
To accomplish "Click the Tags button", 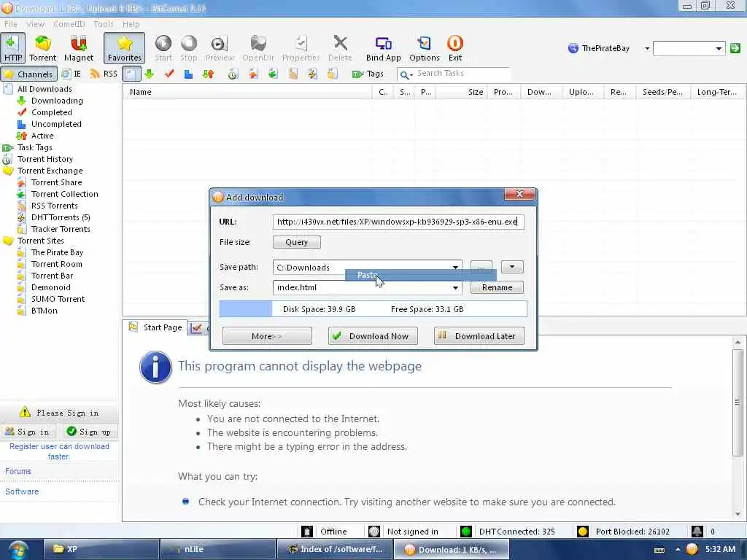I will [x=368, y=74].
